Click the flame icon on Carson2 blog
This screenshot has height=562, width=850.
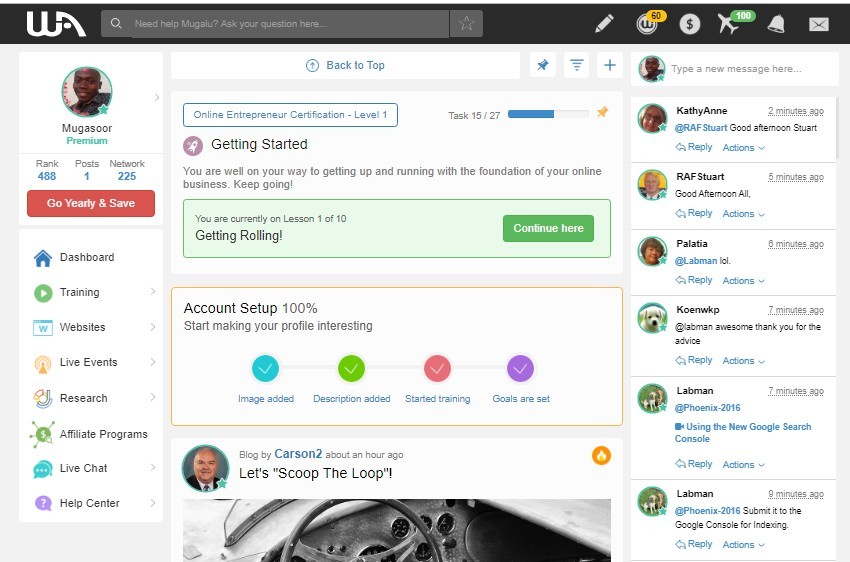(x=601, y=456)
